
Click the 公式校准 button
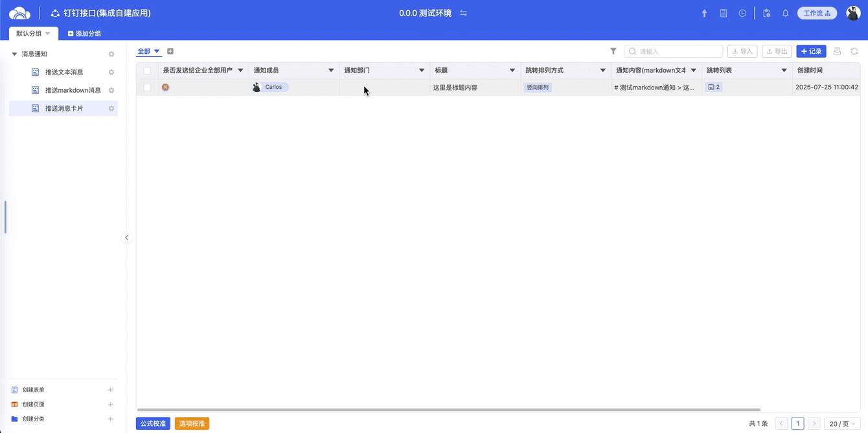pos(153,424)
